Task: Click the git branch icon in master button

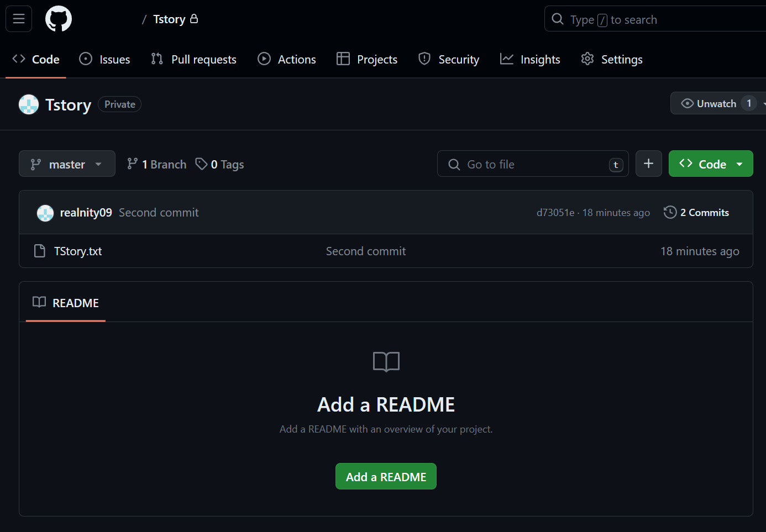Action: [36, 164]
